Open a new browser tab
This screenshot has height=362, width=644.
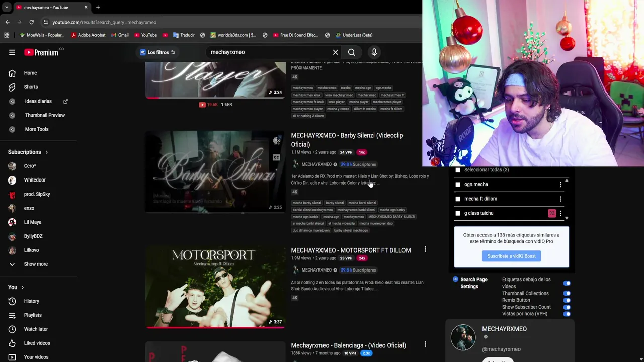(x=98, y=7)
